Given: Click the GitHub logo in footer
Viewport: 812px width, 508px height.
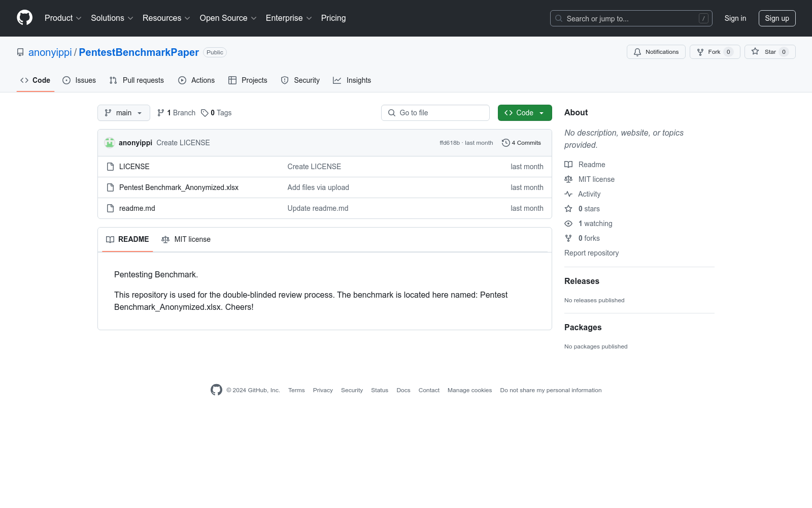Looking at the screenshot, I should [x=216, y=390].
